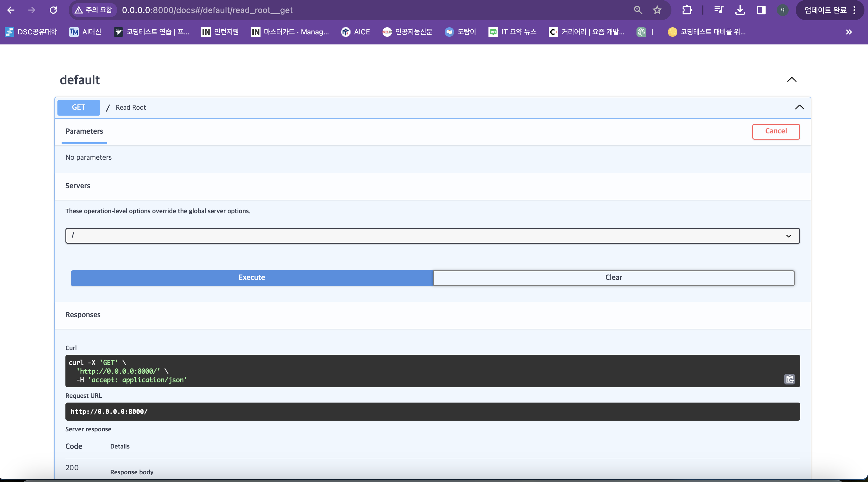Click the browser reload icon
Viewport: 868px width, 482px height.
pyautogui.click(x=53, y=10)
